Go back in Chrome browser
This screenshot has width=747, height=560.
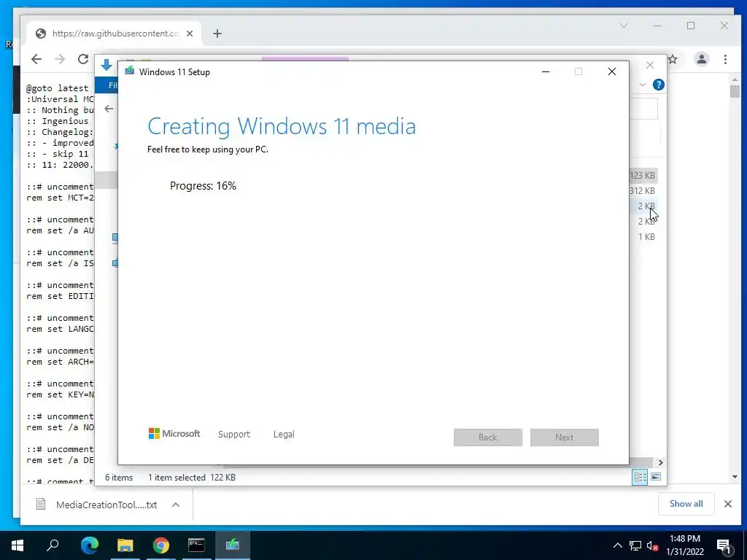(36, 59)
